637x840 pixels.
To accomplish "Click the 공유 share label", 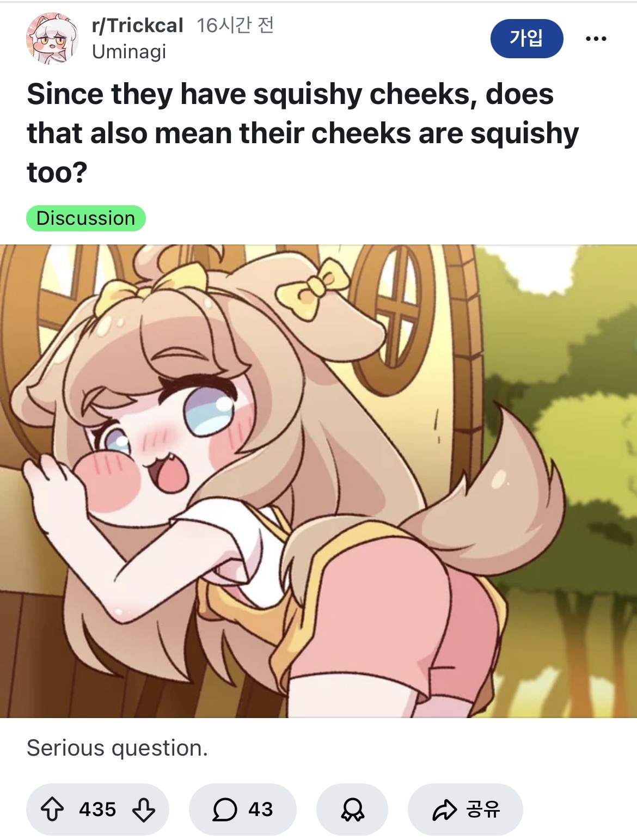I will pyautogui.click(x=483, y=809).
